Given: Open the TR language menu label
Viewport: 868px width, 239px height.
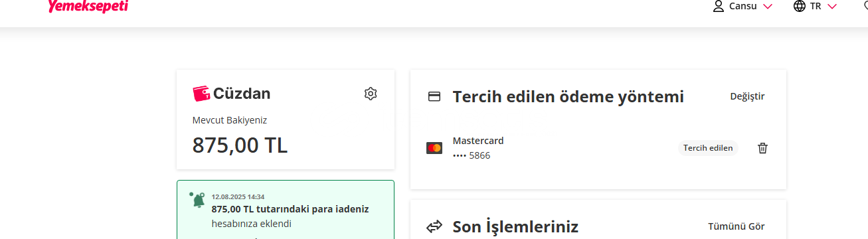Looking at the screenshot, I should [x=816, y=6].
